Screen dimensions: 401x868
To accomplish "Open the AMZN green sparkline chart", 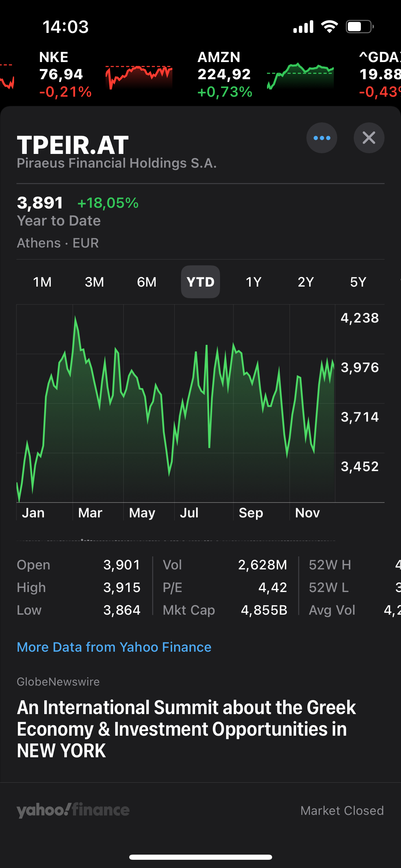I will pyautogui.click(x=300, y=76).
